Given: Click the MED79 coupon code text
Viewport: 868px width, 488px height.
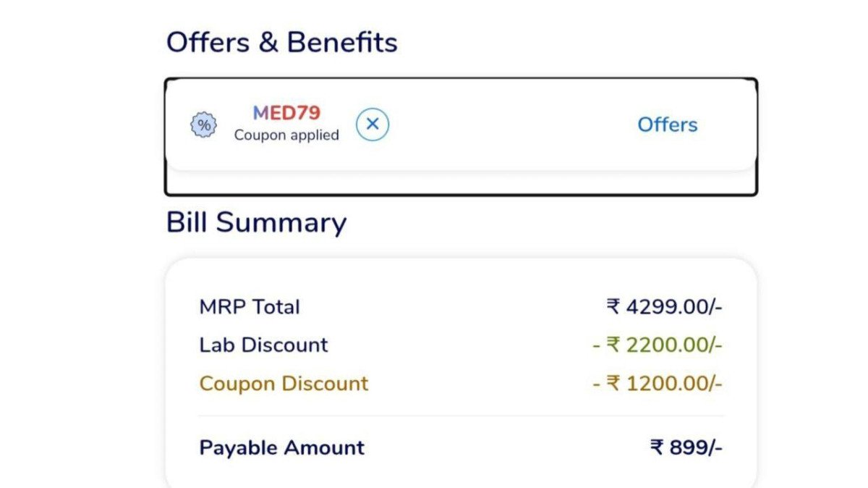Looking at the screenshot, I should (286, 113).
